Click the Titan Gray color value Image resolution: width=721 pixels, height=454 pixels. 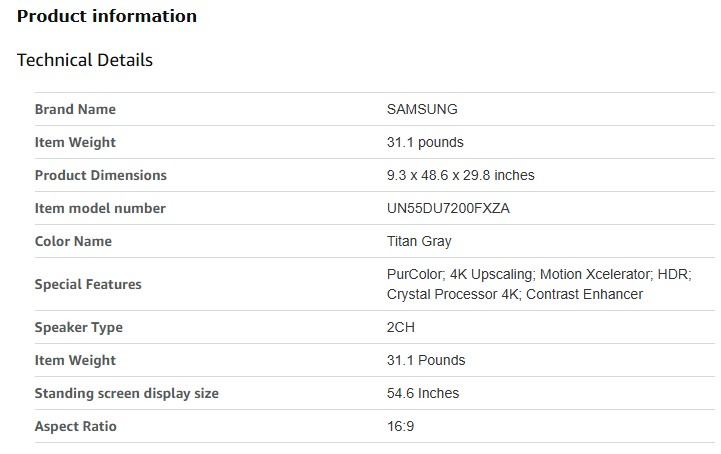(x=419, y=241)
